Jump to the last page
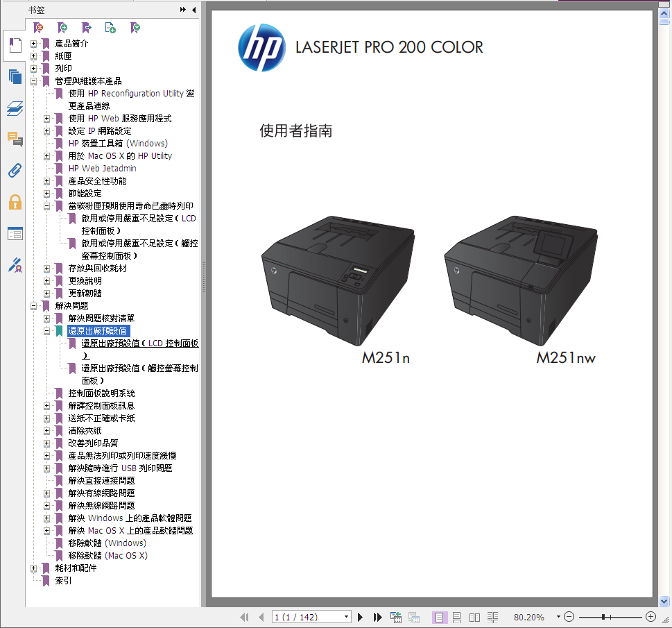672x628 pixels. (377, 618)
